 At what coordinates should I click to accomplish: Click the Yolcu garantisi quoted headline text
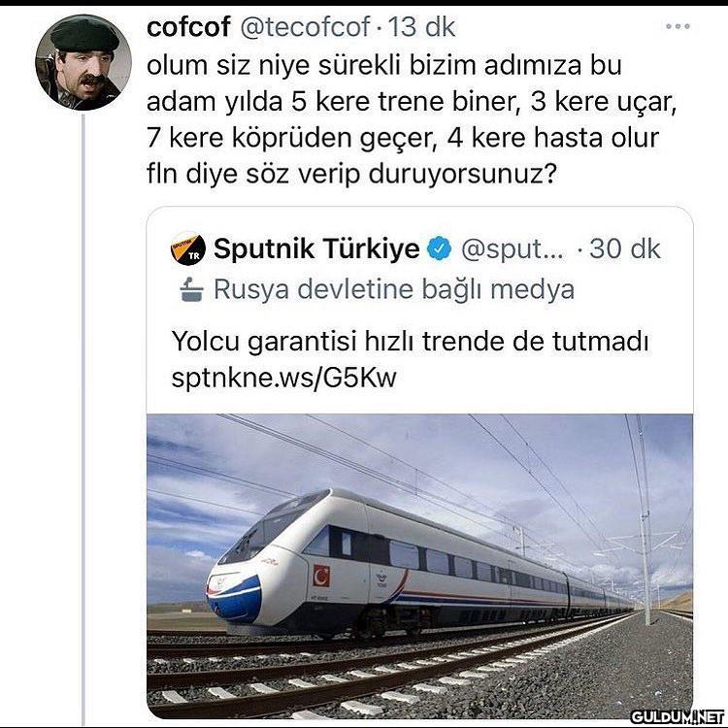[x=409, y=343]
